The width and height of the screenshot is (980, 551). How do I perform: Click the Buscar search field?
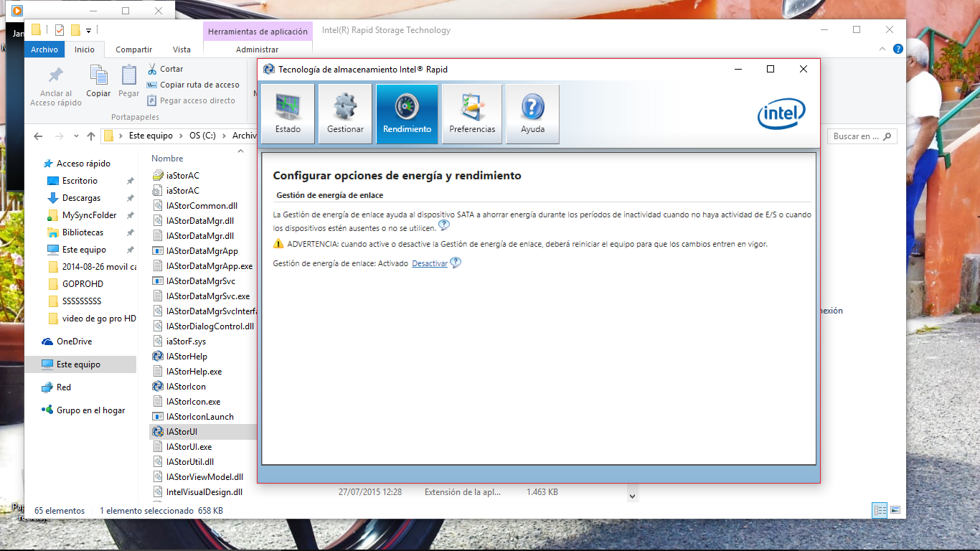coord(855,136)
